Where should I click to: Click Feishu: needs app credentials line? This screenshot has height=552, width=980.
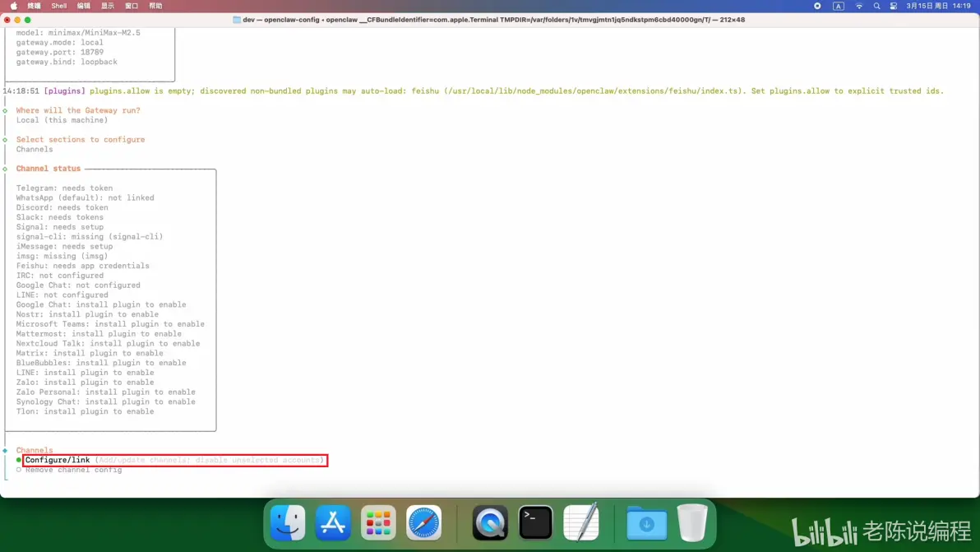(82, 266)
